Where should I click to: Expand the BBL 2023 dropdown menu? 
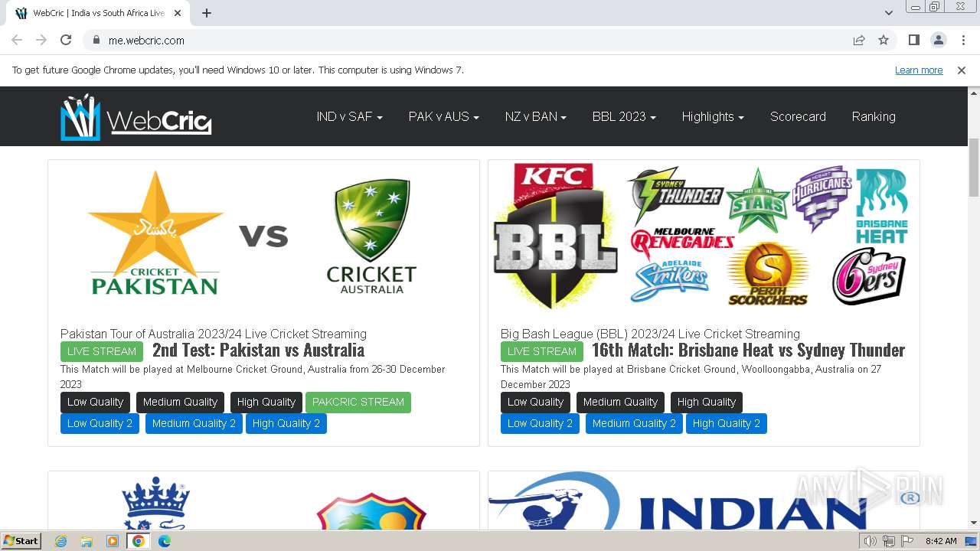[624, 116]
